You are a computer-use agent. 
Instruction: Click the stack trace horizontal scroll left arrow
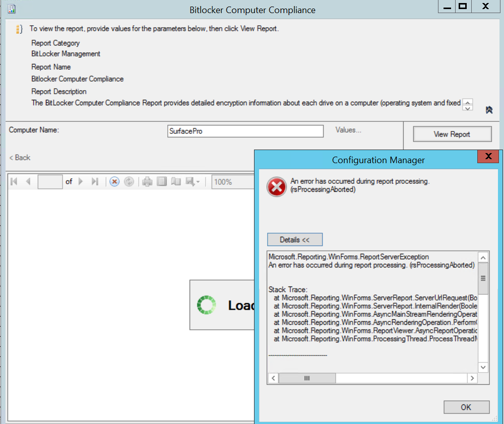tap(273, 378)
